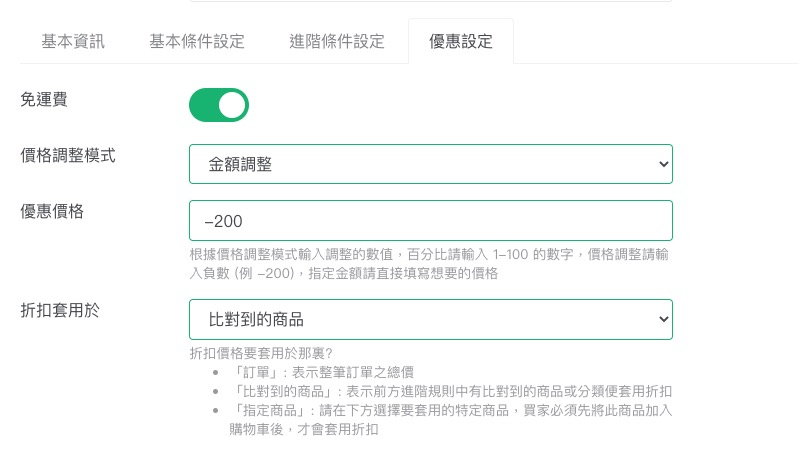799x464 pixels.
Task: Switch to the 基本資訊 tab
Action: pyautogui.click(x=73, y=42)
